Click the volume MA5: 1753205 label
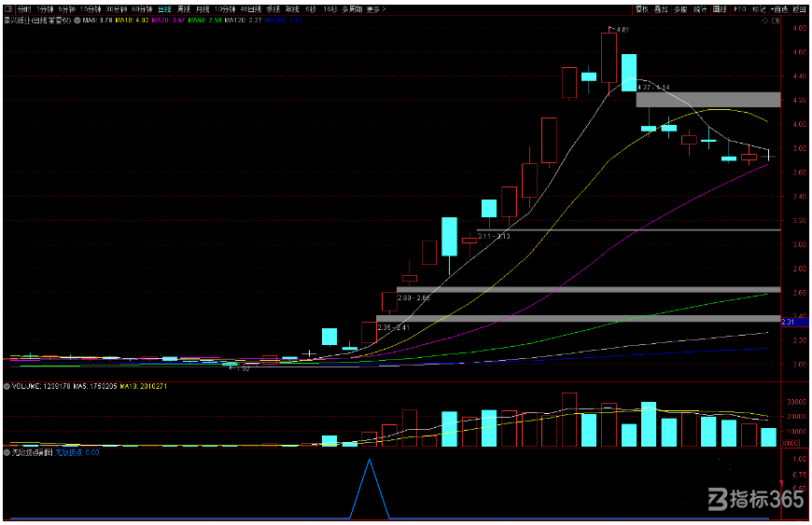Image resolution: width=812 pixels, height=525 pixels. 95,386
